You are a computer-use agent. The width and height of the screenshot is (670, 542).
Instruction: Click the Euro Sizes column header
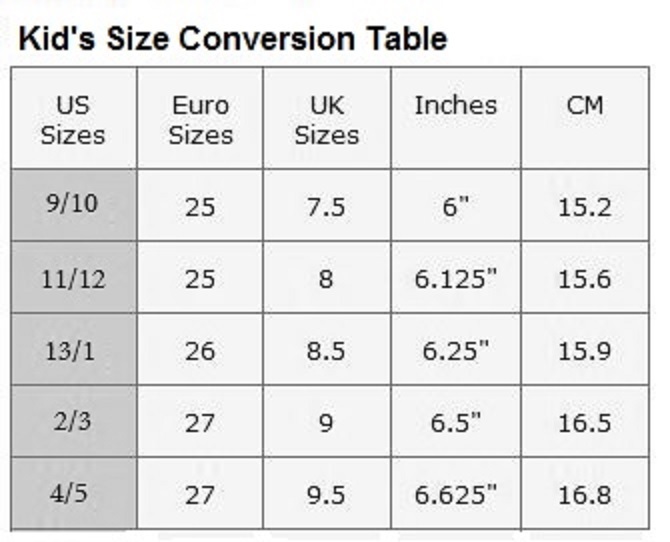(x=200, y=119)
